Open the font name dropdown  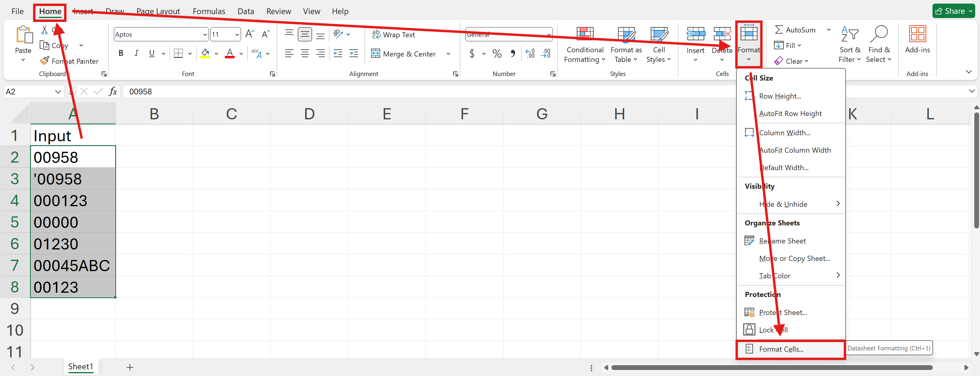coord(205,35)
